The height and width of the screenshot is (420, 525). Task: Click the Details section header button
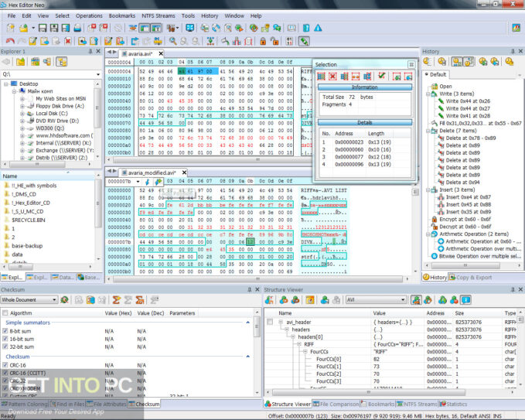click(365, 122)
